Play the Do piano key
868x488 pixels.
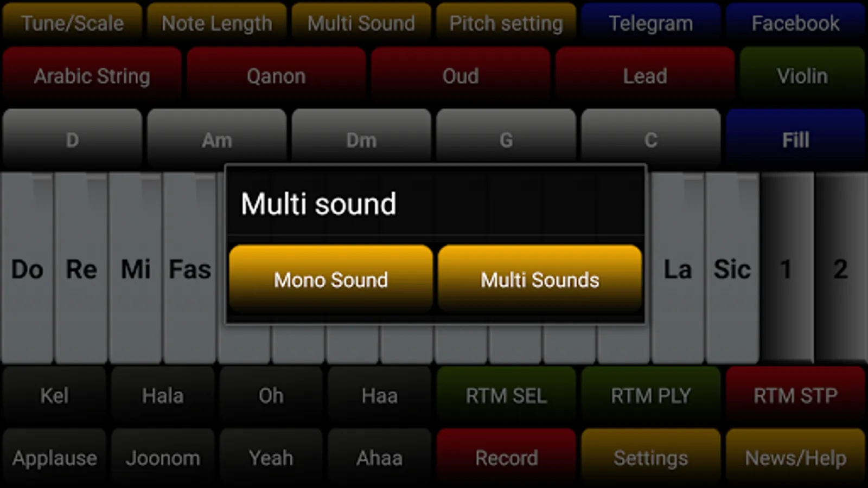point(27,268)
